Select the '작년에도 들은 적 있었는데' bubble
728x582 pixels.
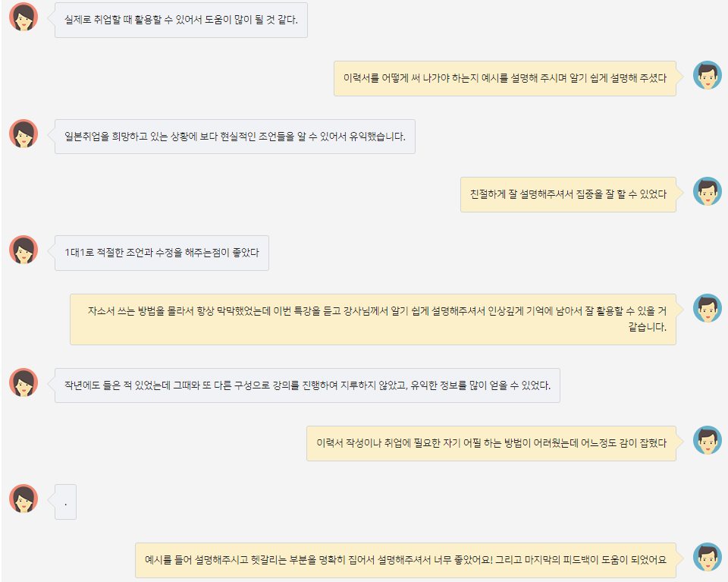(307, 385)
